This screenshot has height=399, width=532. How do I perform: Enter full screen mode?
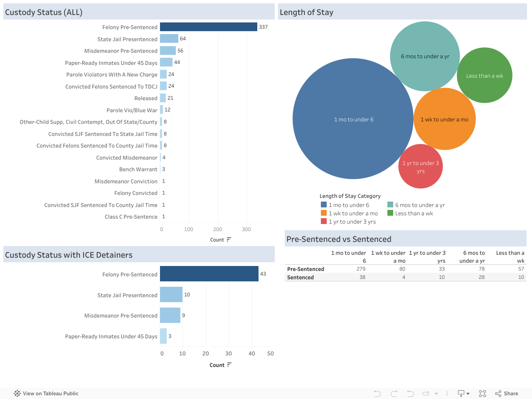[483, 394]
